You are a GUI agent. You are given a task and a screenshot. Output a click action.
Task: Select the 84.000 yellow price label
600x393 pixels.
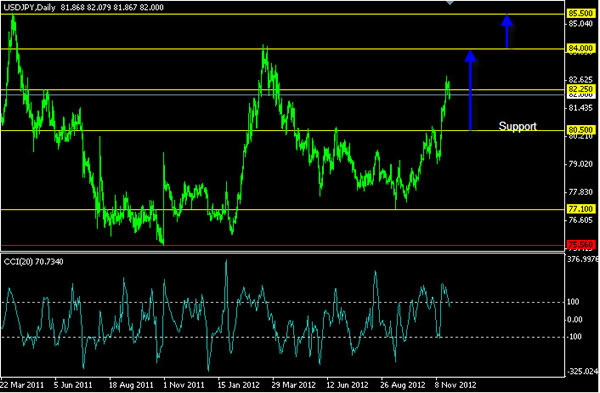coord(580,48)
